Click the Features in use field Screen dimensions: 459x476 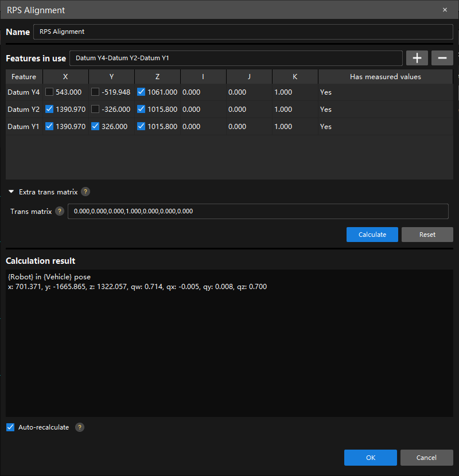(236, 58)
